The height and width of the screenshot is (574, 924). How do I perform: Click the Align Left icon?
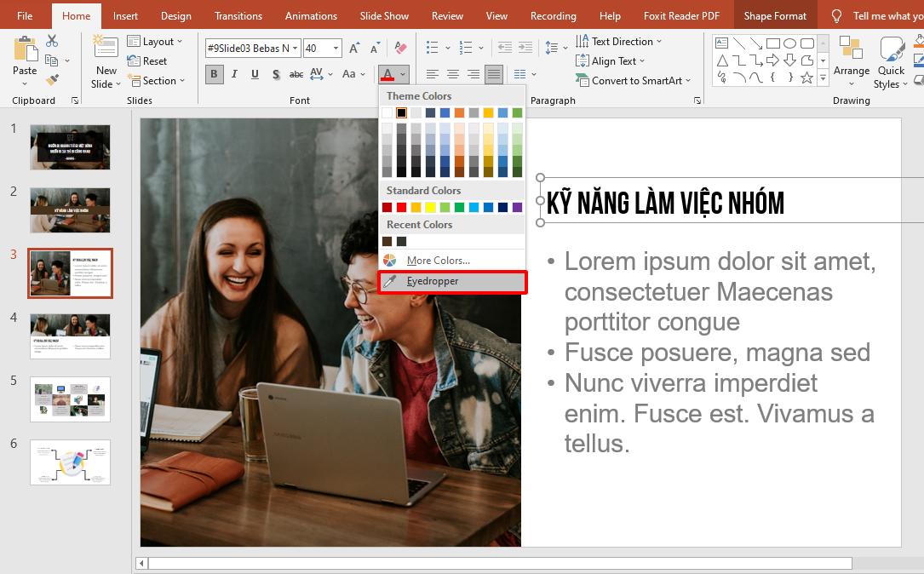pos(433,74)
